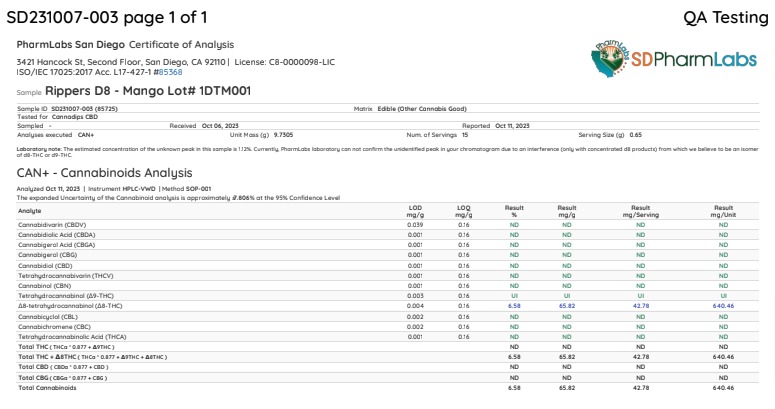Viewport: 775px width, 409px height.
Task: Click the 'Analyzed Oct 11, 2023' text
Action: pyautogui.click(x=48, y=189)
